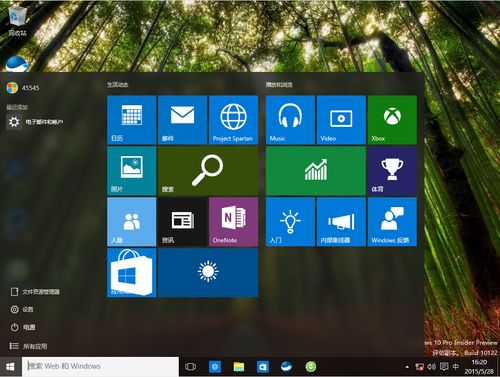
Task: Open the Store shopping bag tile
Action: point(132,273)
